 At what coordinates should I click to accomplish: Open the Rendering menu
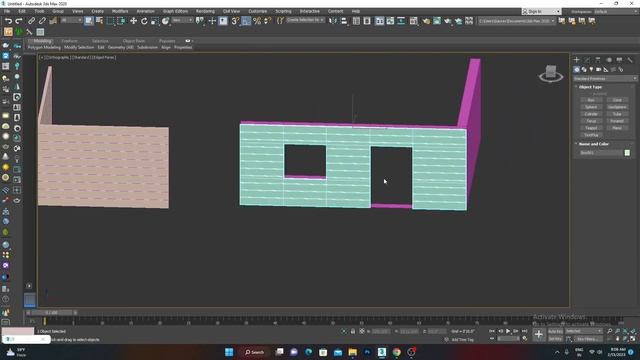point(205,11)
